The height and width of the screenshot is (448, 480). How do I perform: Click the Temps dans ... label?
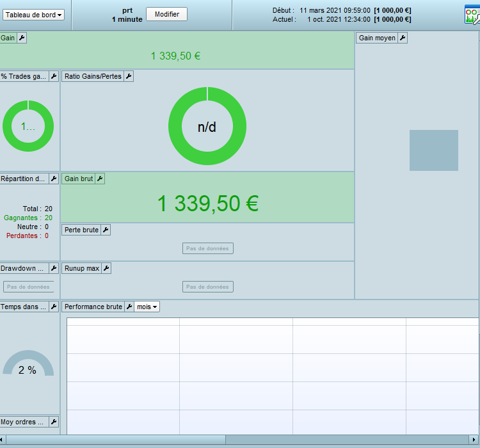tap(24, 307)
